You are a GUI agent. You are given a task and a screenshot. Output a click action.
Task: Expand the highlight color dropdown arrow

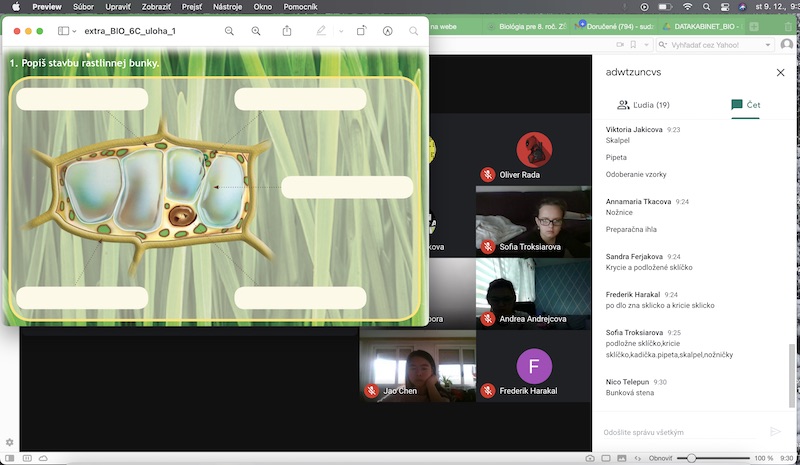341,31
